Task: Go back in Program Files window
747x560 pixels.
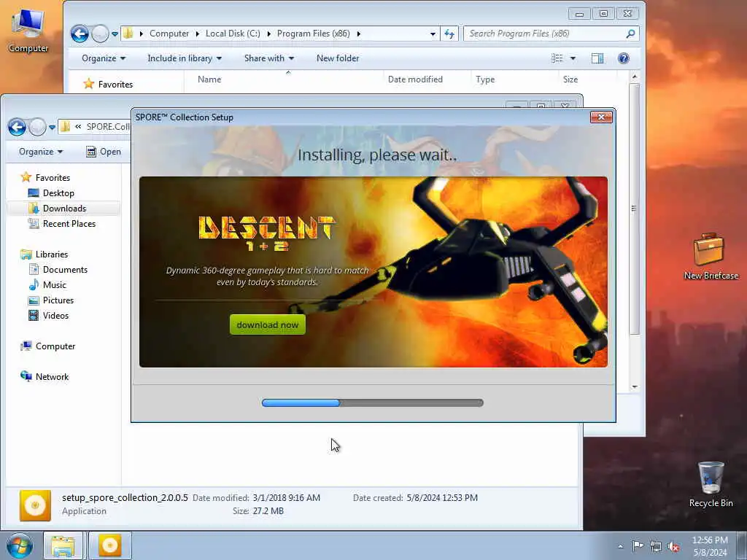Action: click(x=80, y=34)
